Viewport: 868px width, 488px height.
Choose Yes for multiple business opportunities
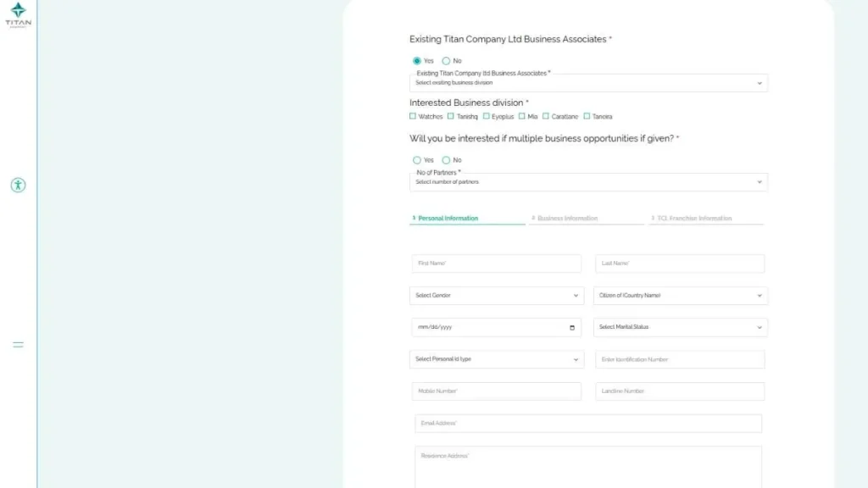(x=417, y=160)
